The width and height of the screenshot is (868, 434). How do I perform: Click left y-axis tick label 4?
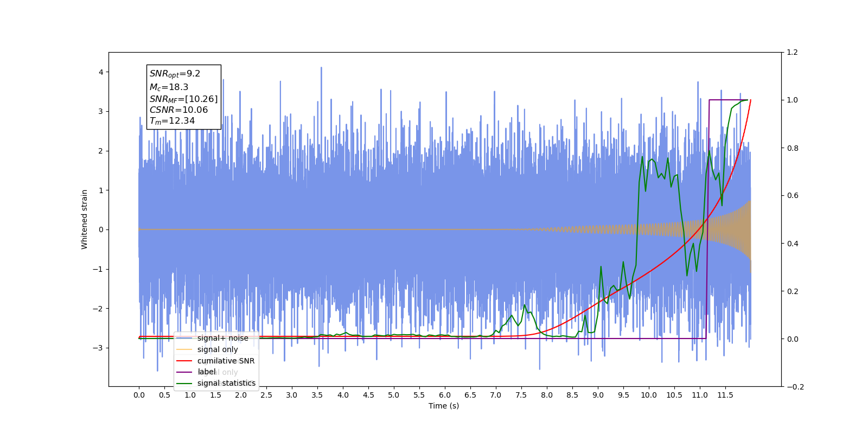coord(100,72)
